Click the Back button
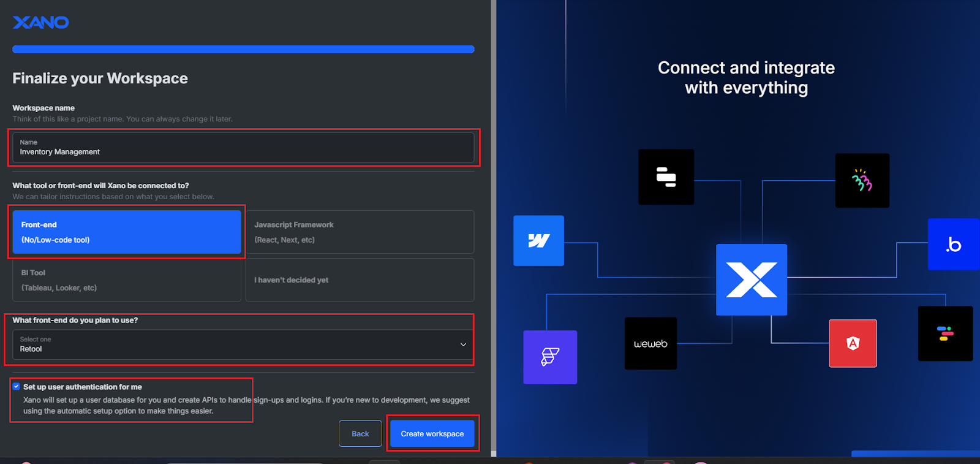 360,433
